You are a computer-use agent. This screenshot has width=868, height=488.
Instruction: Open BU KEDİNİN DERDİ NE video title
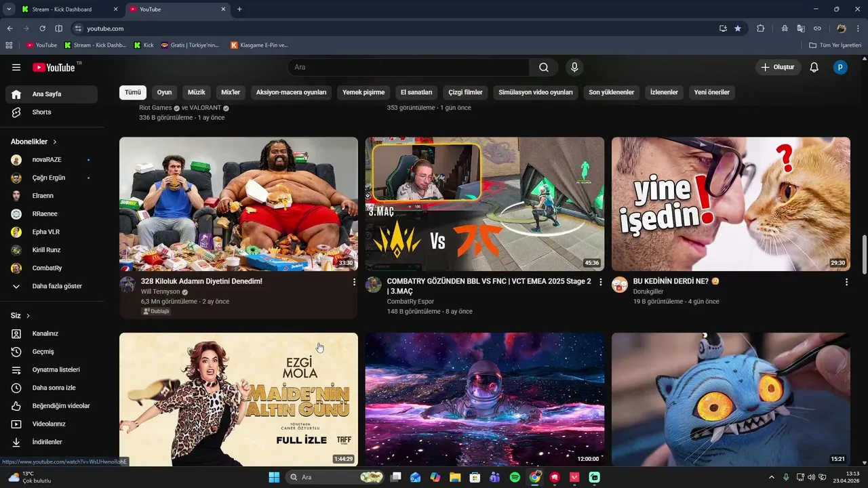676,281
